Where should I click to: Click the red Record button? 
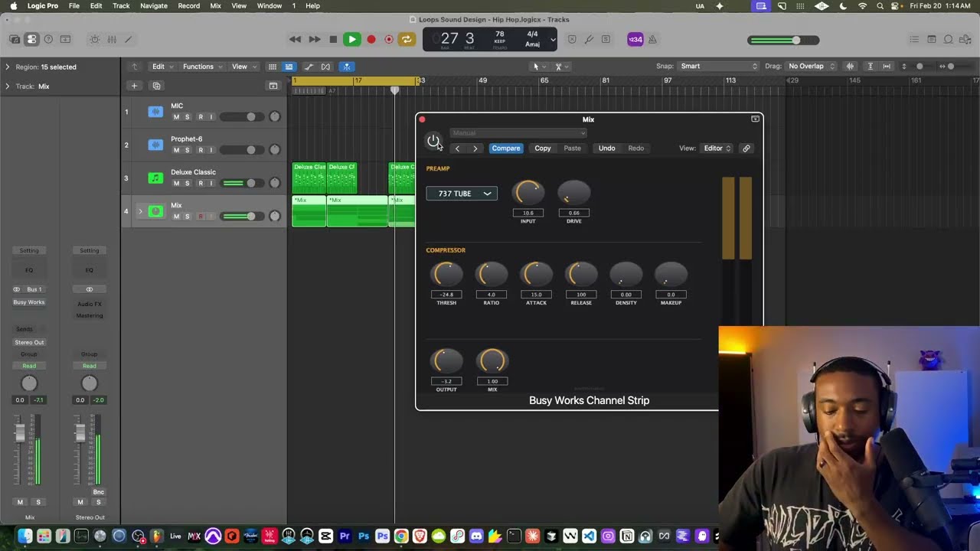click(x=371, y=39)
